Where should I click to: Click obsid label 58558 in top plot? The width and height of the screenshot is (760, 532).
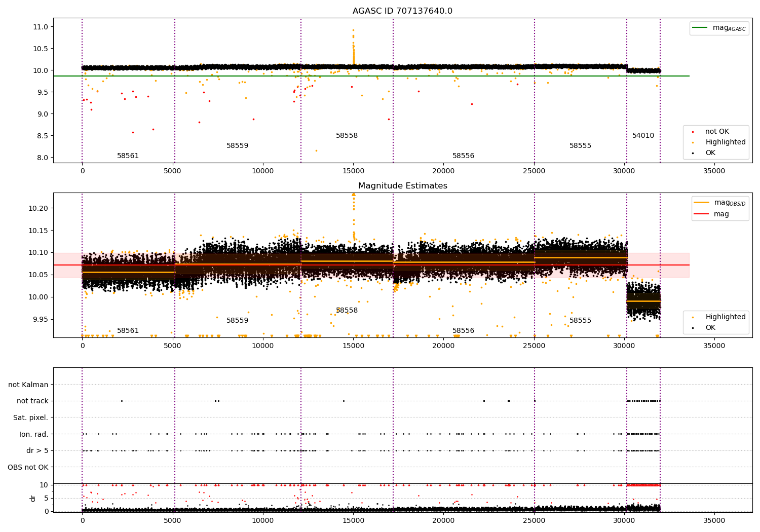tap(347, 136)
